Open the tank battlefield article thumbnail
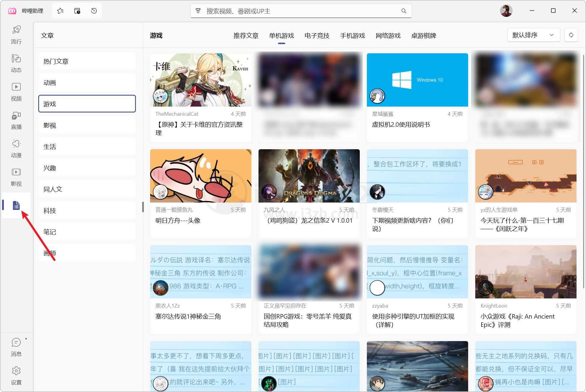The height and width of the screenshot is (392, 586). 418,366
